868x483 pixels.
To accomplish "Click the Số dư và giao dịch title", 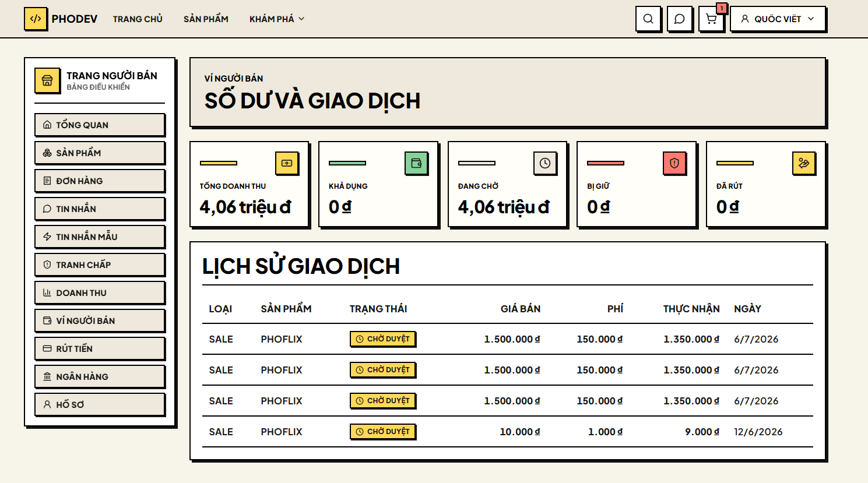I will [312, 101].
